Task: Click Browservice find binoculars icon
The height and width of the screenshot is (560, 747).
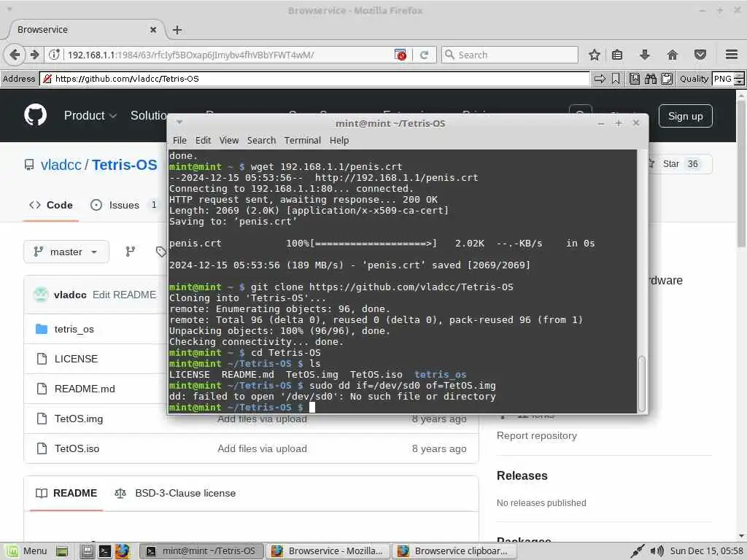Action: click(650, 79)
